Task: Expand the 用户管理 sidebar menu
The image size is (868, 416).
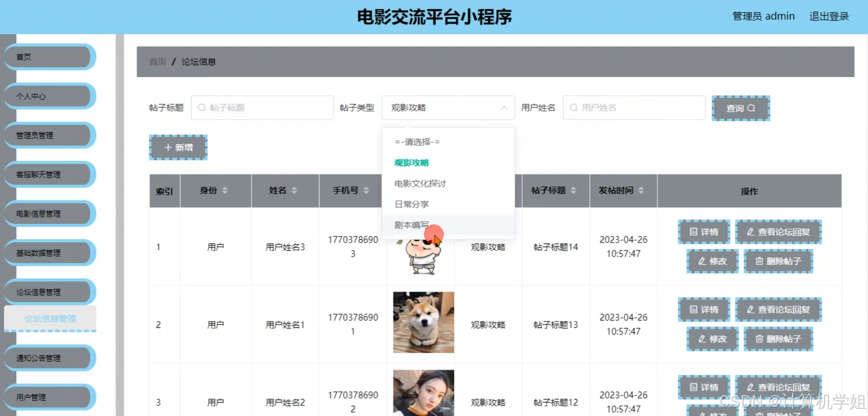Action: 50,397
